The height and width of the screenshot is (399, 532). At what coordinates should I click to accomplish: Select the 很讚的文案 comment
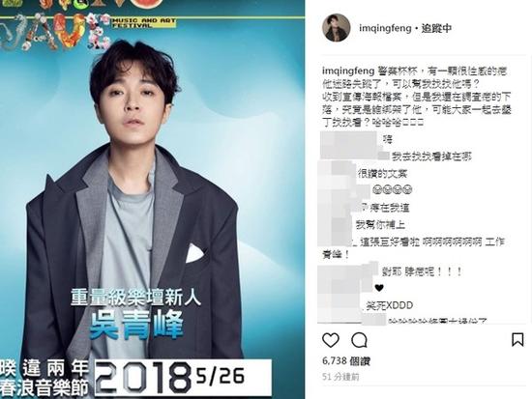382,174
